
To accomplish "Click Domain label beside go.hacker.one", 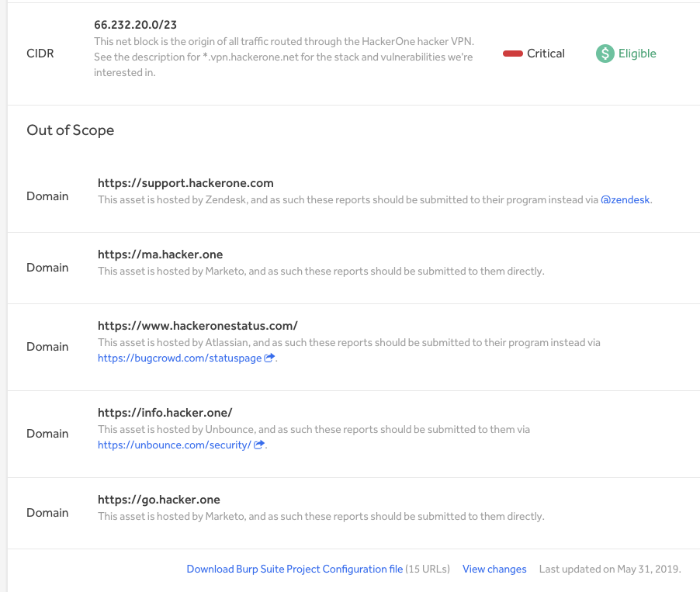I will pos(47,513).
